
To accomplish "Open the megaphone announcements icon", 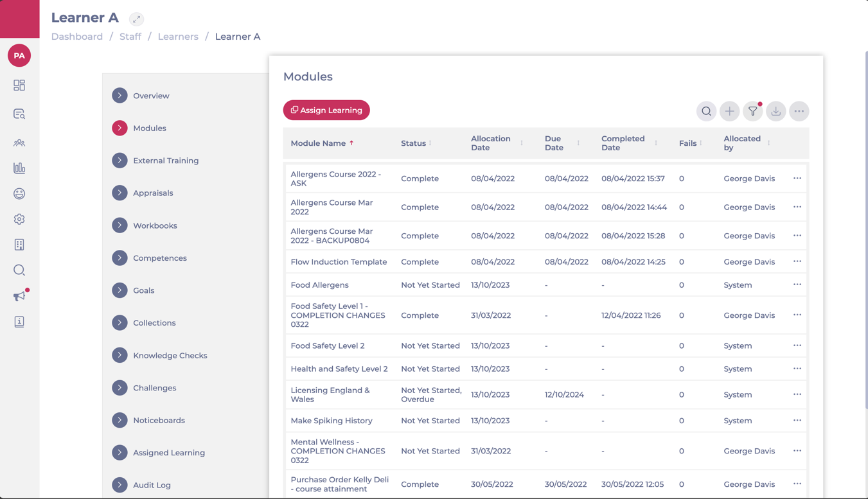I will (x=19, y=296).
